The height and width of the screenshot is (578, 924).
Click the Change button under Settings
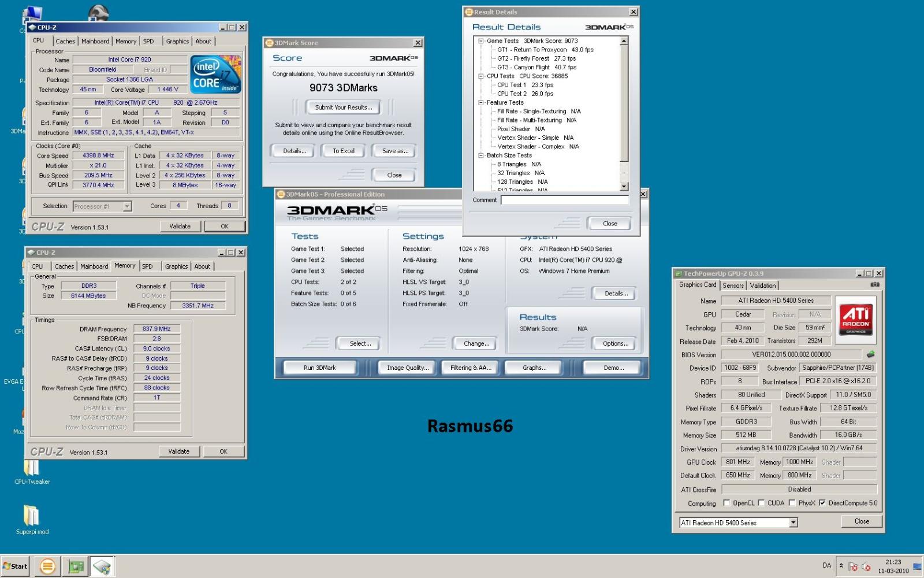tap(476, 343)
